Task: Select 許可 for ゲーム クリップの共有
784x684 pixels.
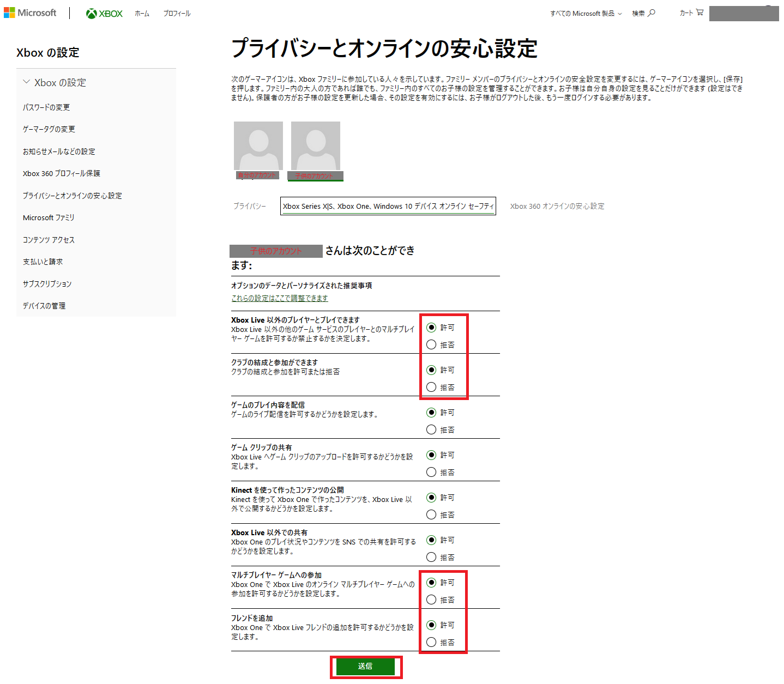Action: point(431,455)
